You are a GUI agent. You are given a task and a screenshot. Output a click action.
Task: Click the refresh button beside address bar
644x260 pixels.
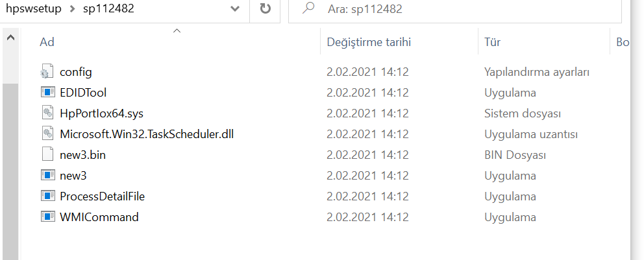[265, 8]
